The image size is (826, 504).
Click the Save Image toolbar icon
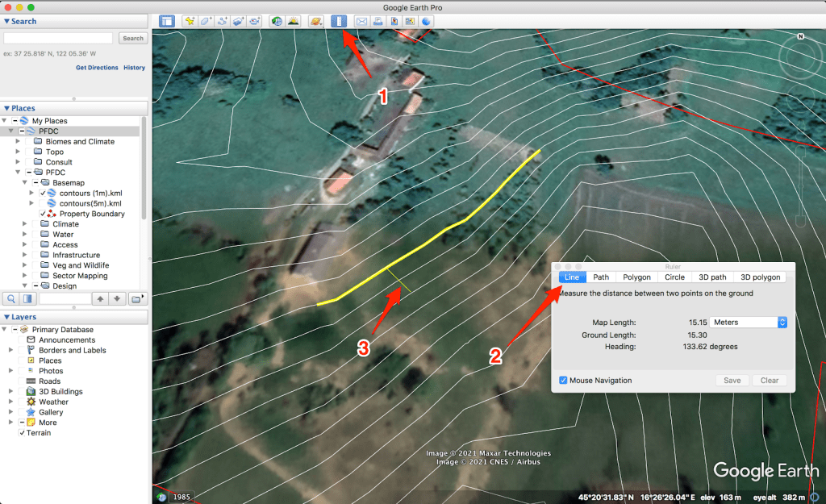pyautogui.click(x=394, y=21)
